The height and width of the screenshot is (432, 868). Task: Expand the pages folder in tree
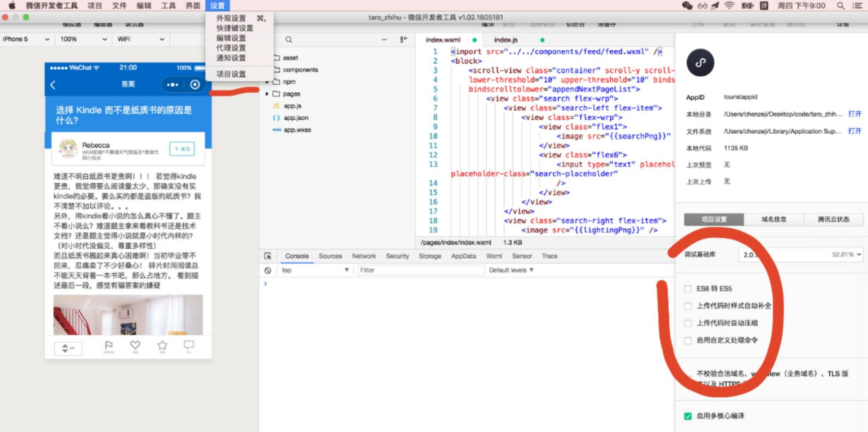click(x=267, y=94)
